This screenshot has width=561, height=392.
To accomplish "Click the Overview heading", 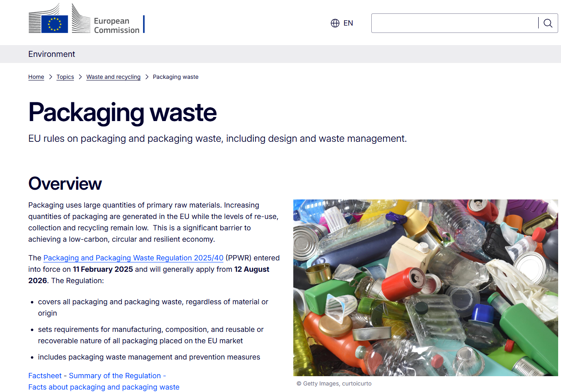I will [x=65, y=184].
